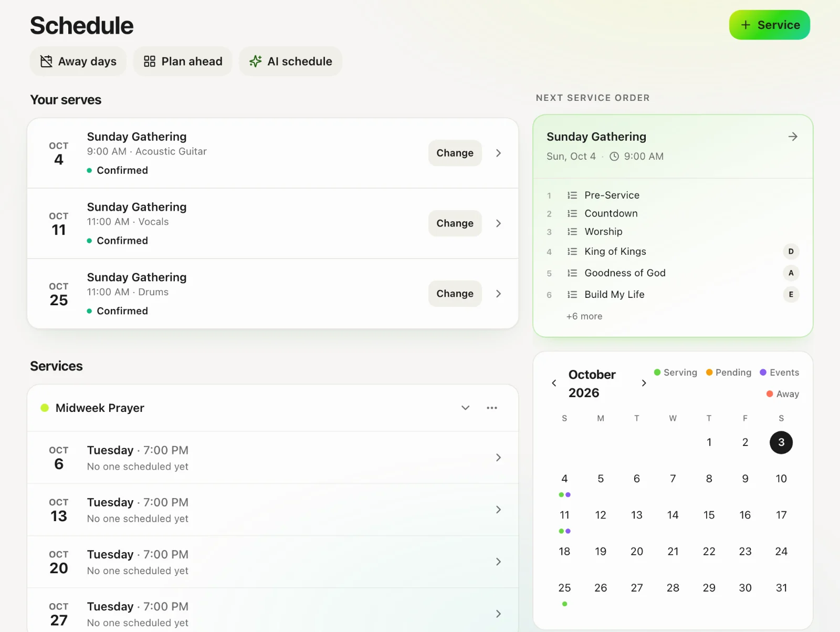The width and height of the screenshot is (840, 632).
Task: Open Oct 20 Tuesday service chevron
Action: coord(498,562)
